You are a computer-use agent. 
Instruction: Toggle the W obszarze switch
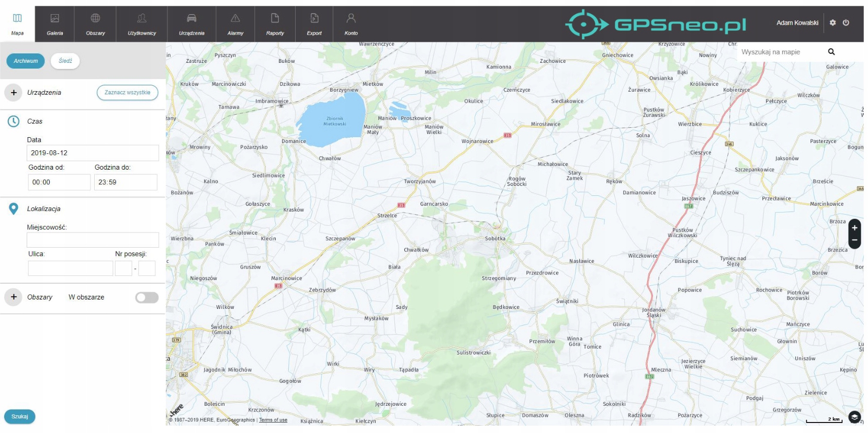coord(146,297)
